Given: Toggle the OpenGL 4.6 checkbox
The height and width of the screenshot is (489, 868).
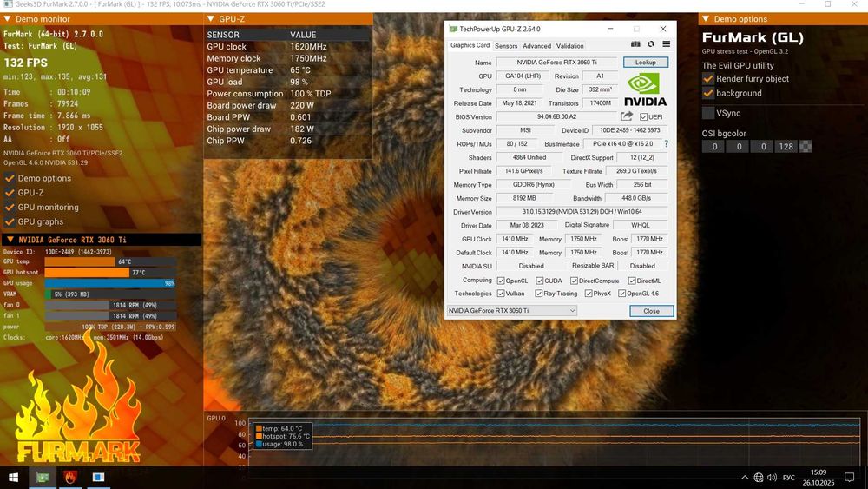Looking at the screenshot, I should point(621,294).
